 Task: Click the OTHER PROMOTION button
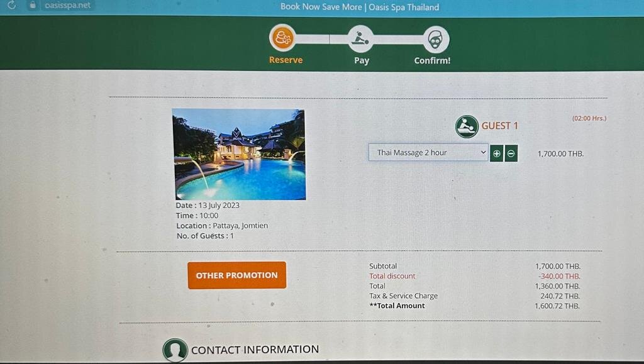tap(237, 275)
